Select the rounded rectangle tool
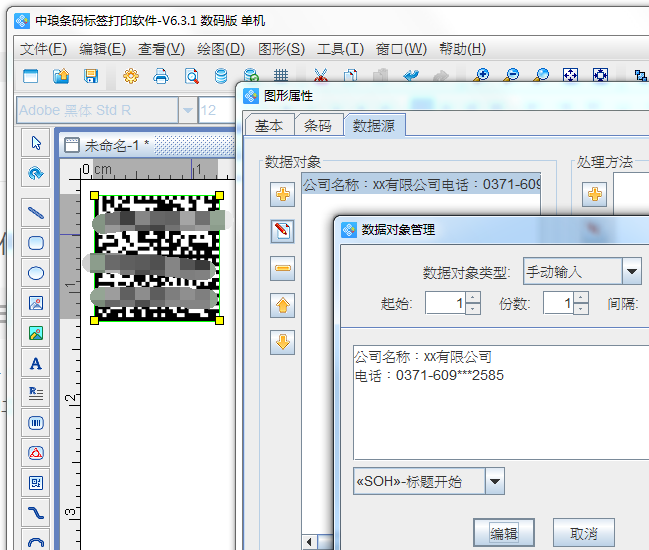The image size is (649, 550). [x=36, y=243]
